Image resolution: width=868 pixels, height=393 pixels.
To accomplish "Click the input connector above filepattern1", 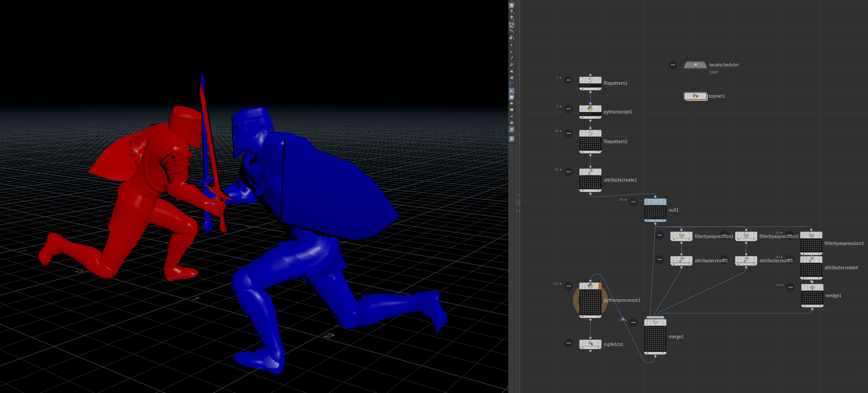I will pos(590,75).
